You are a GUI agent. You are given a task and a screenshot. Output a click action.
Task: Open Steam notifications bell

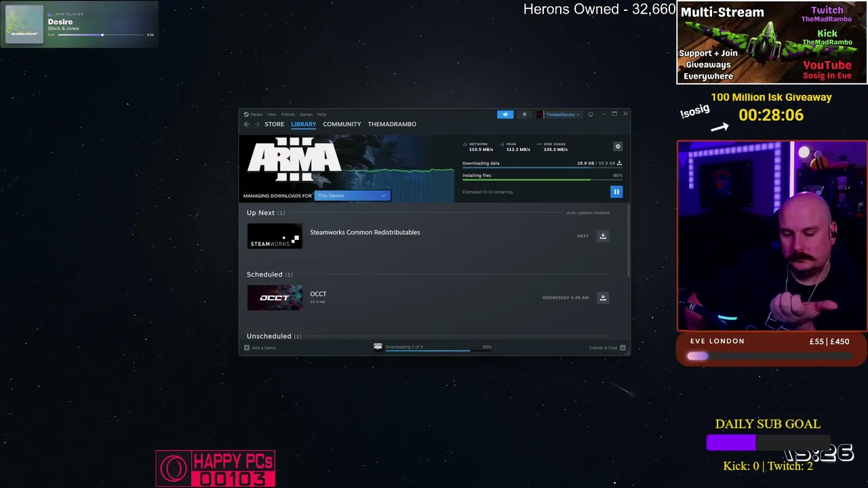[x=524, y=115]
